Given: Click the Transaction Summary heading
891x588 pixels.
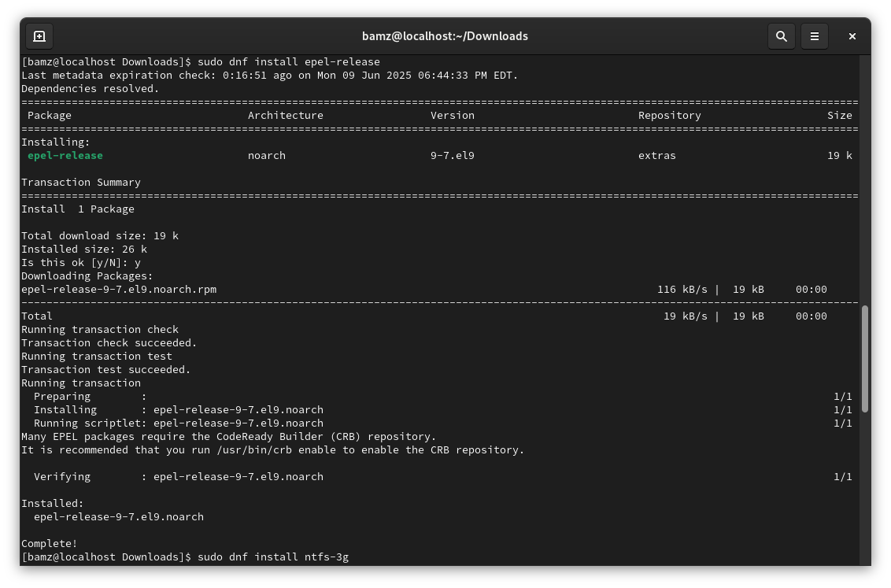Looking at the screenshot, I should pyautogui.click(x=80, y=183).
